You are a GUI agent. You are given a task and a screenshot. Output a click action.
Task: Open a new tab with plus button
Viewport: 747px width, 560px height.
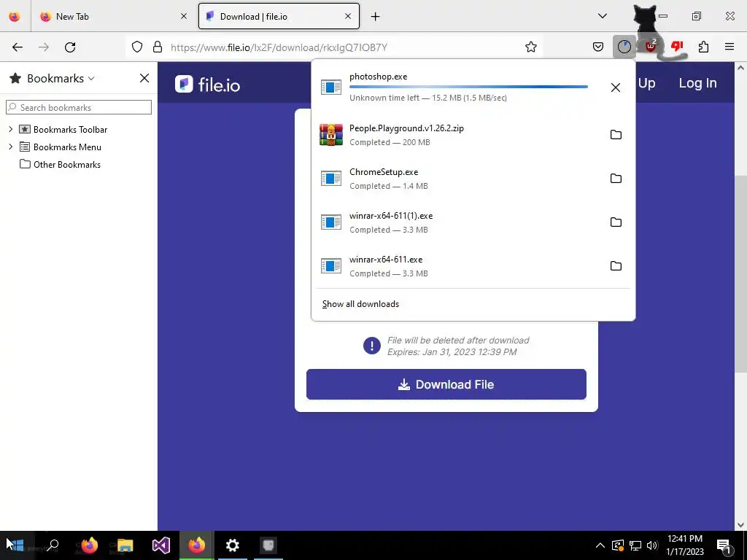coord(376,17)
